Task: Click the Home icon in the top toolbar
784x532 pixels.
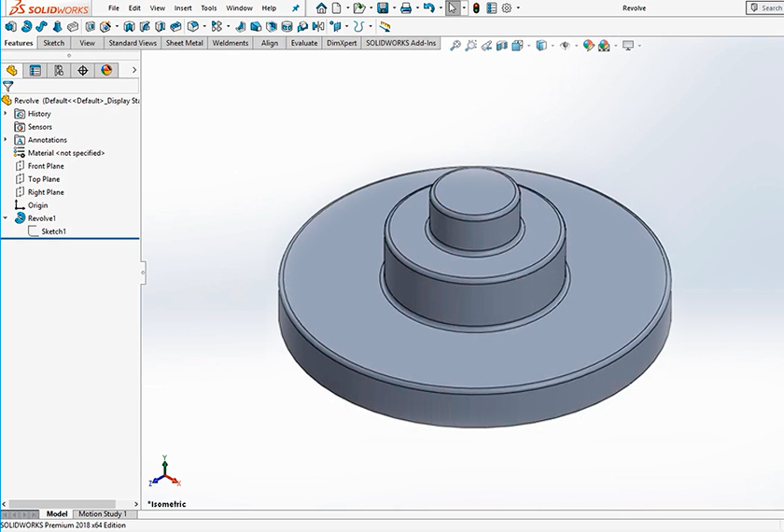Action: click(x=322, y=8)
